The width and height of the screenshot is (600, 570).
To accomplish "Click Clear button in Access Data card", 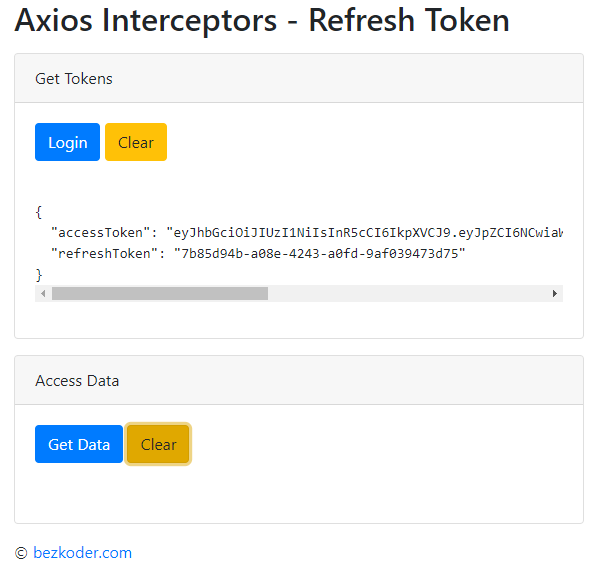I will 158,444.
